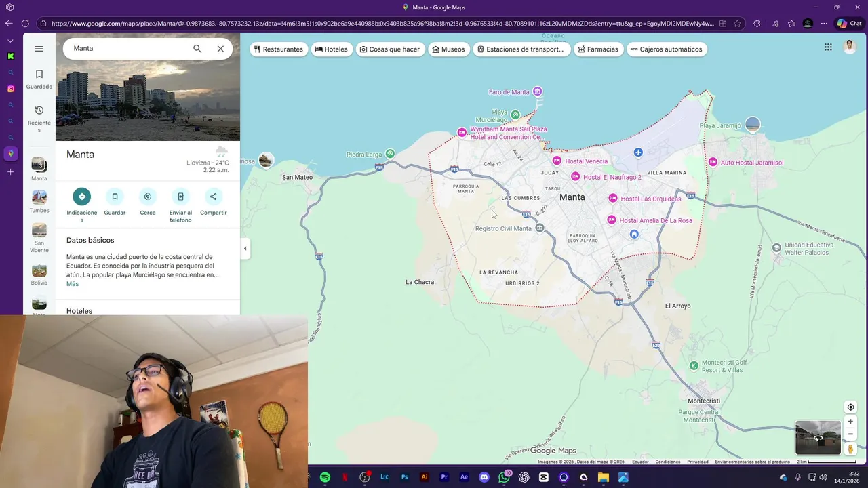Image resolution: width=868 pixels, height=488 pixels.
Task: Click the Privacidad footer link
Action: click(x=698, y=462)
